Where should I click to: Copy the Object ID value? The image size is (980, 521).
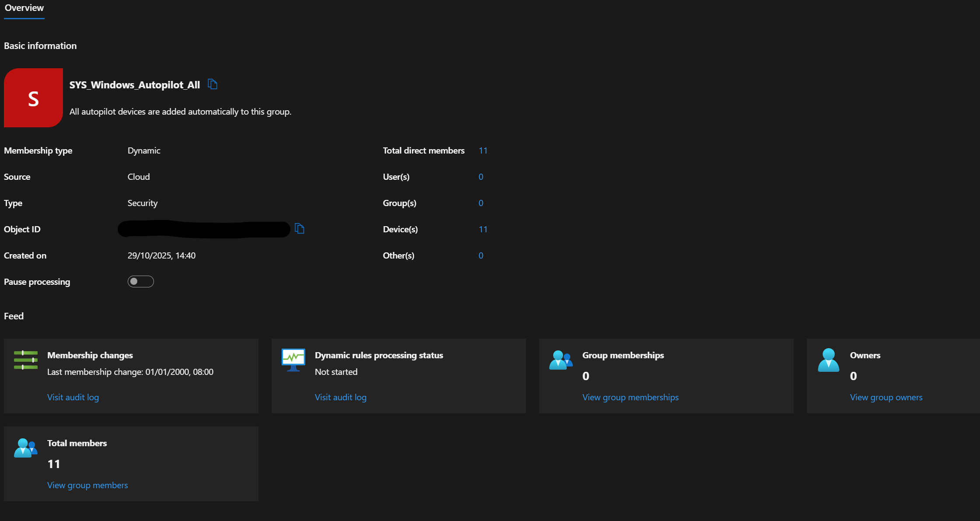tap(299, 228)
